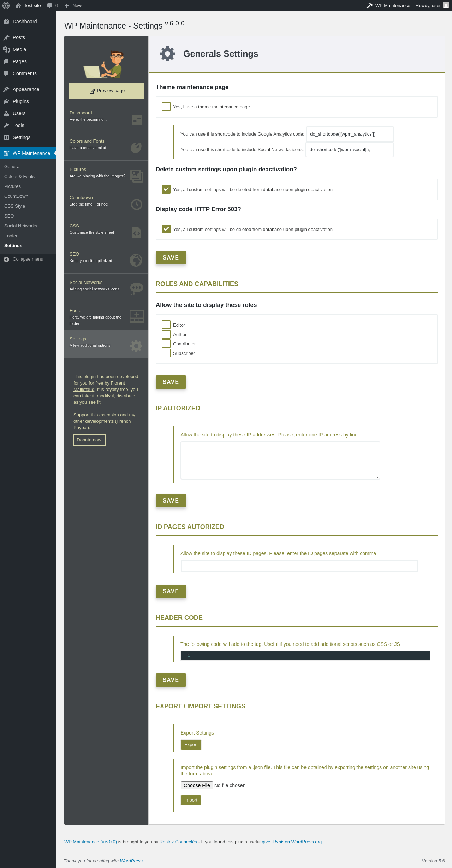
Task: Click the WordPress logo in admin bar
Action: pyautogui.click(x=6, y=6)
